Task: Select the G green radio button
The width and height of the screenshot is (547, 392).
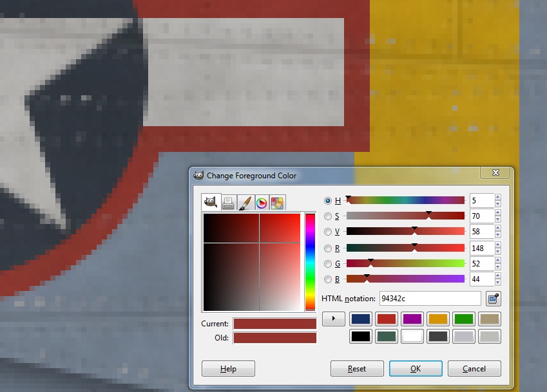Action: tap(327, 264)
